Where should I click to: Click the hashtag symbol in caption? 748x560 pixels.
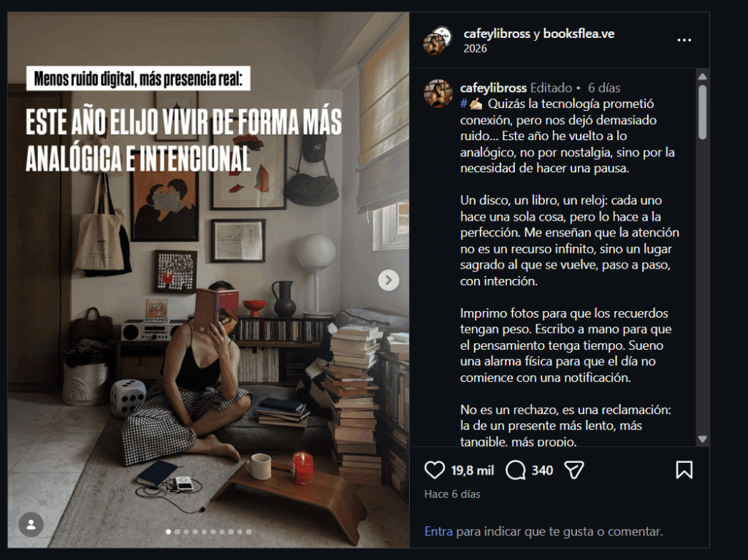(x=463, y=104)
